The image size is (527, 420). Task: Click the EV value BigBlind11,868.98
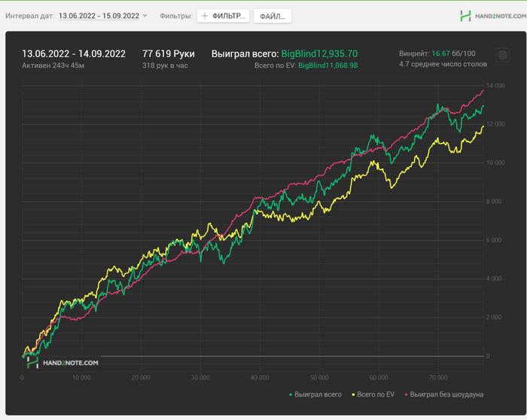point(327,65)
